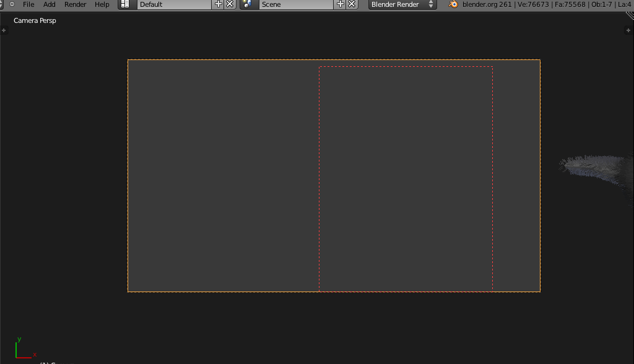Click the Ve:76673 vertex count

pyautogui.click(x=533, y=4)
